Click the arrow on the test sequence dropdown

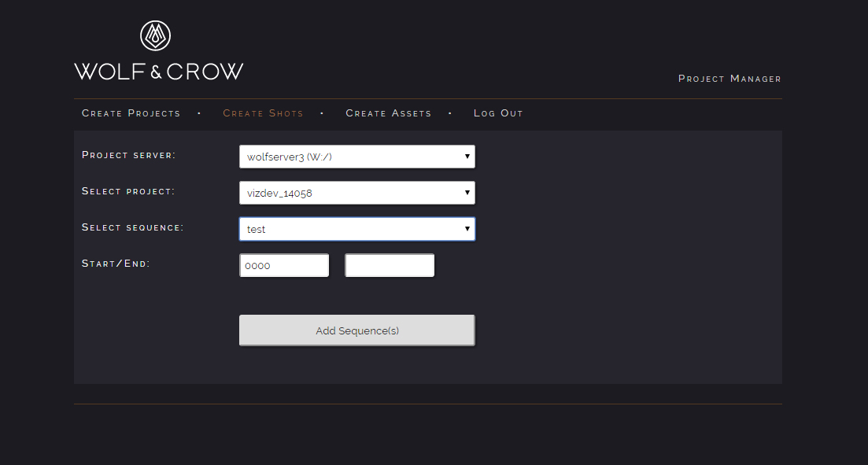[x=467, y=229]
